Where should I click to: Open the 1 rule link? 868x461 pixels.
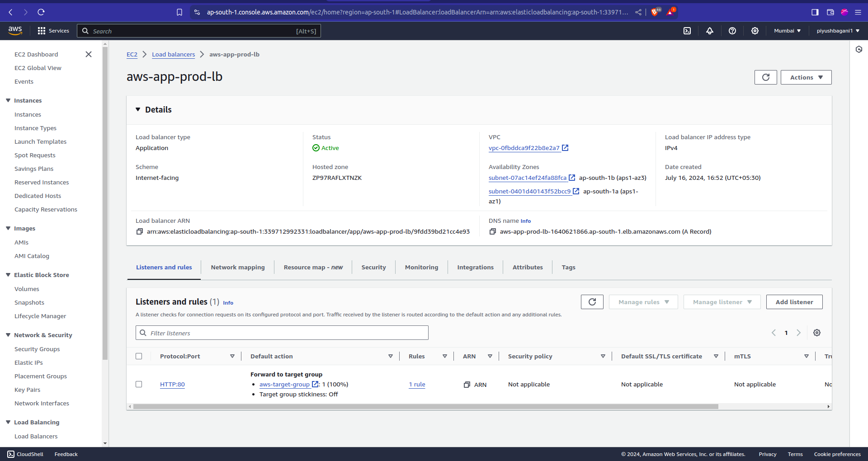tap(417, 384)
